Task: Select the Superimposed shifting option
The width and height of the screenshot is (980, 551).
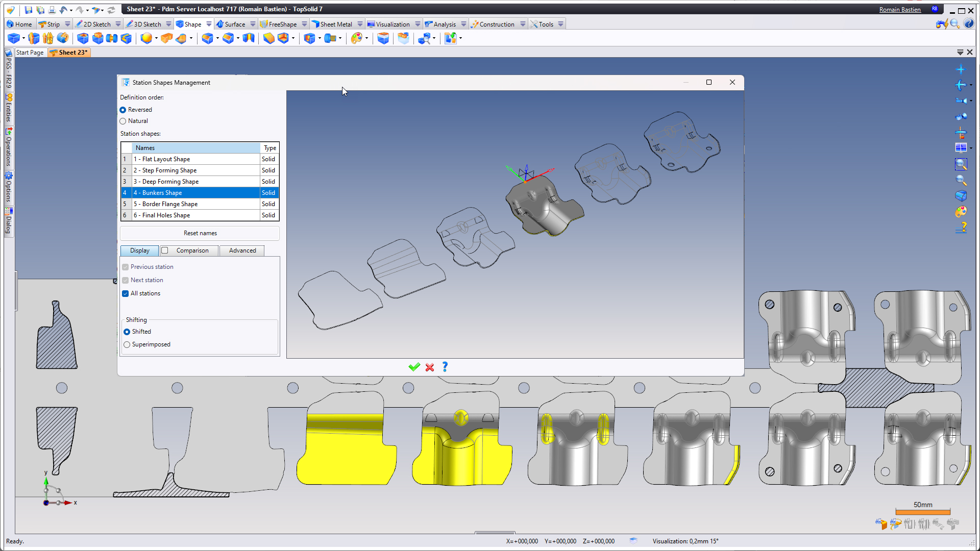Action: pyautogui.click(x=127, y=344)
